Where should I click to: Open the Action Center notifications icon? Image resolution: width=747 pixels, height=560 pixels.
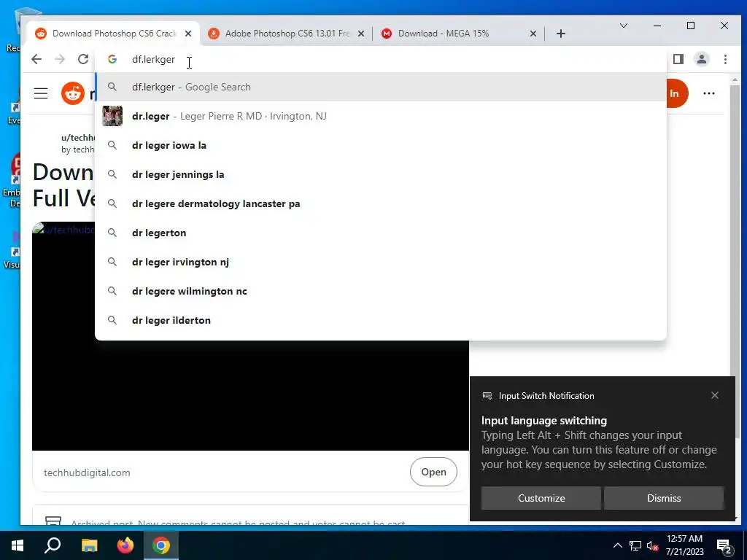724,546
